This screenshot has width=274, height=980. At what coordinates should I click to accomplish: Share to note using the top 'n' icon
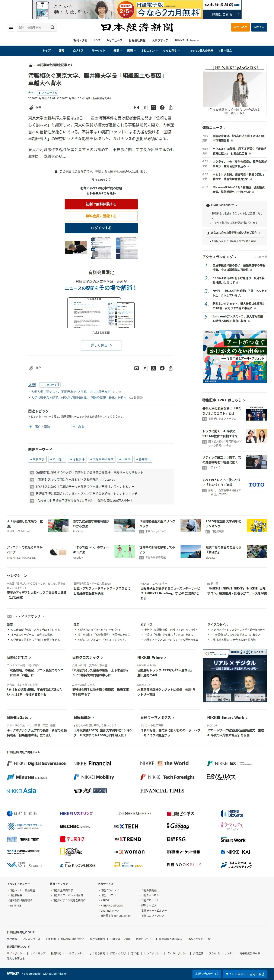(145, 108)
